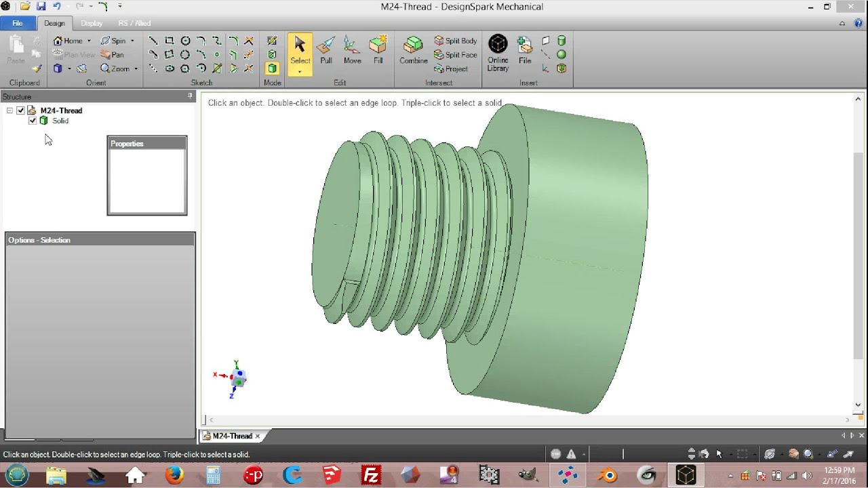The height and width of the screenshot is (488, 868).
Task: Click the Split Body tool
Action: [456, 41]
